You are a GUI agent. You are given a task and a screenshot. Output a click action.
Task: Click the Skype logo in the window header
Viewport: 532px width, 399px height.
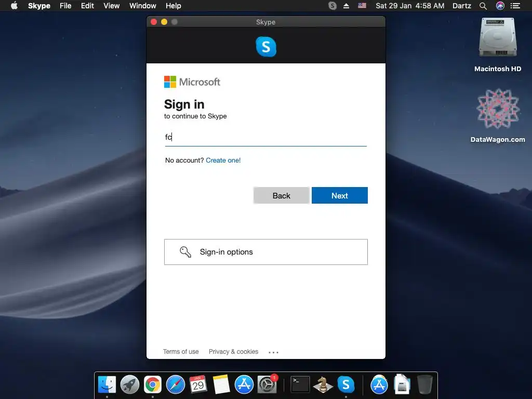(266, 46)
